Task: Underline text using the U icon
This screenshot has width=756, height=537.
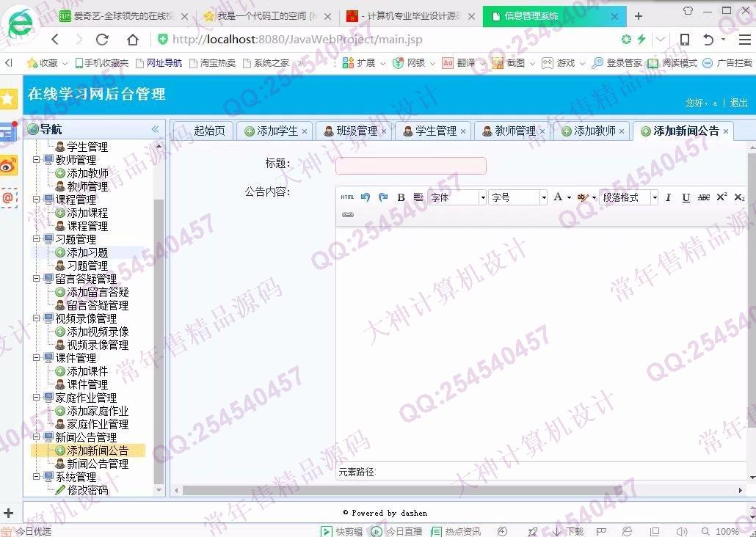Action: (x=686, y=197)
